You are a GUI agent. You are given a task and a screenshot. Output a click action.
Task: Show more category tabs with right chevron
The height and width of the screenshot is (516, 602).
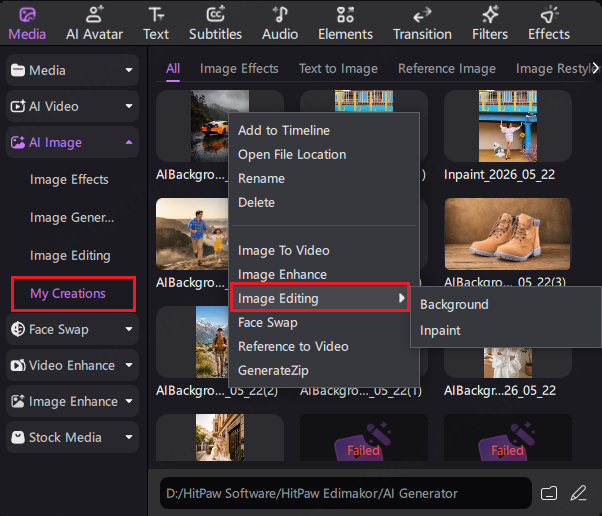[595, 68]
